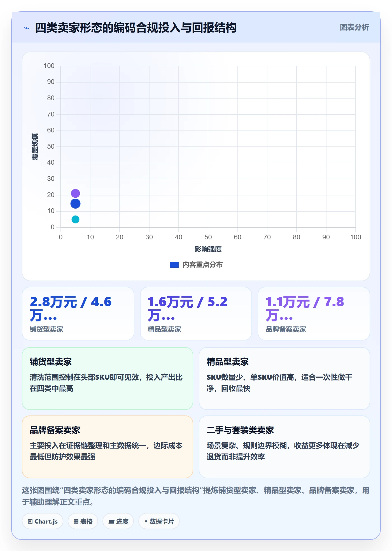Click the description starting SKU数量少、单SKU价值高
The height and width of the screenshot is (551, 392).
tap(279, 383)
